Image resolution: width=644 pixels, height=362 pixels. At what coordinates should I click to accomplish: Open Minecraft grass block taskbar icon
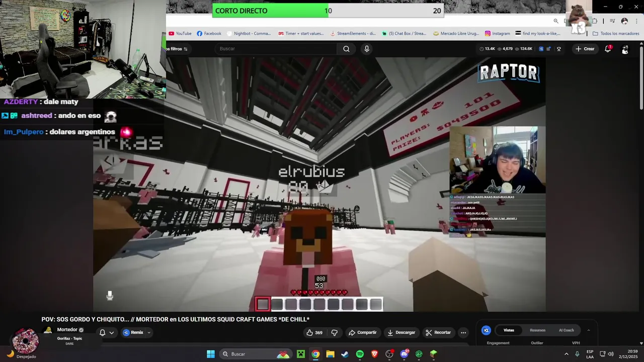click(x=433, y=354)
